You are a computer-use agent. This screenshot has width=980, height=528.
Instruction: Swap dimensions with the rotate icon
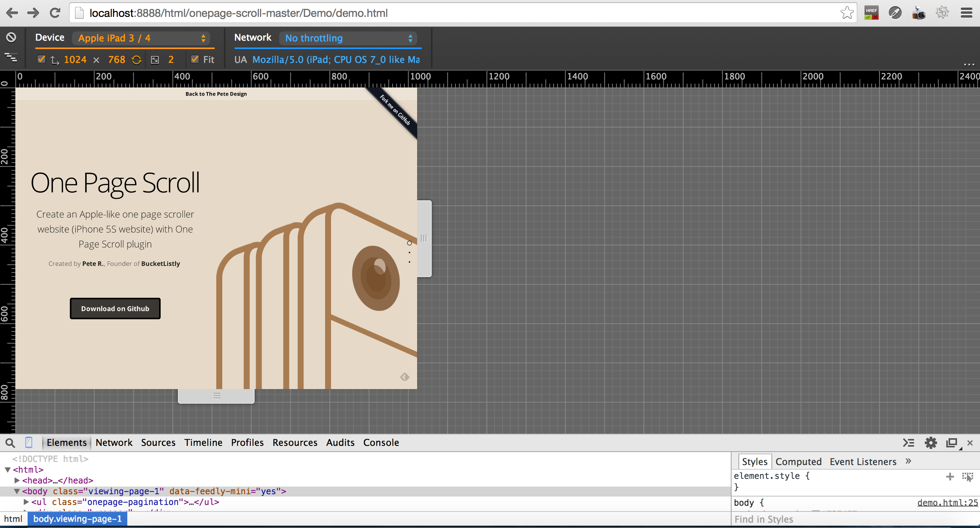[136, 60]
